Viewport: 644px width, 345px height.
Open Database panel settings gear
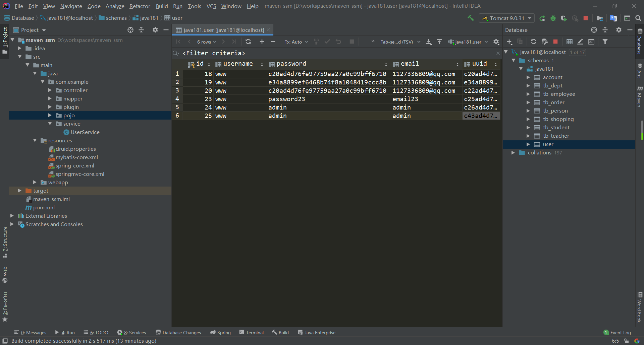(619, 30)
